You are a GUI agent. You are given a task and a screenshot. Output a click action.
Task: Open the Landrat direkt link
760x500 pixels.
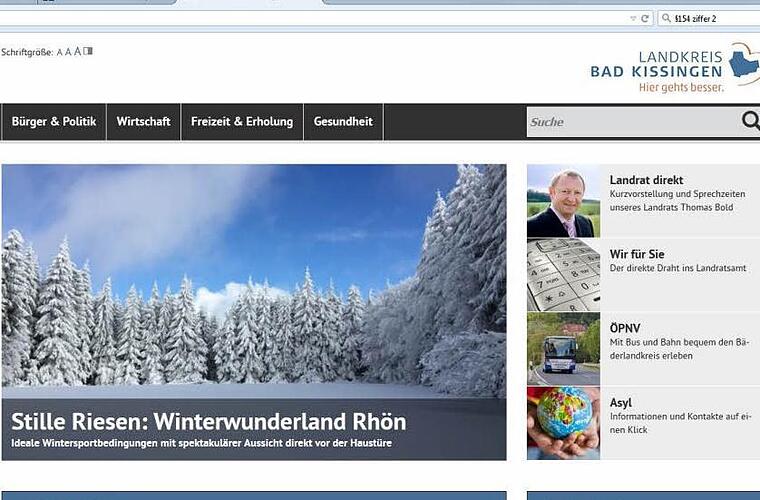click(646, 180)
